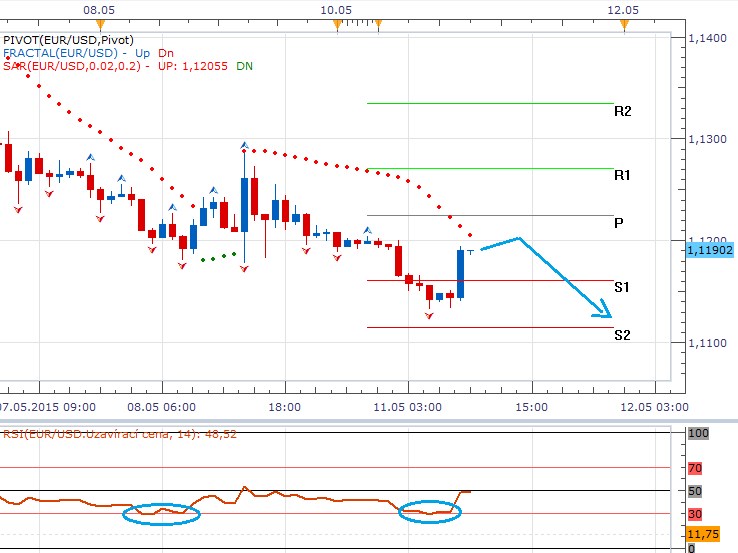The height and width of the screenshot is (553, 738).
Task: Click the orange 11,75 value tag
Action: tap(705, 535)
